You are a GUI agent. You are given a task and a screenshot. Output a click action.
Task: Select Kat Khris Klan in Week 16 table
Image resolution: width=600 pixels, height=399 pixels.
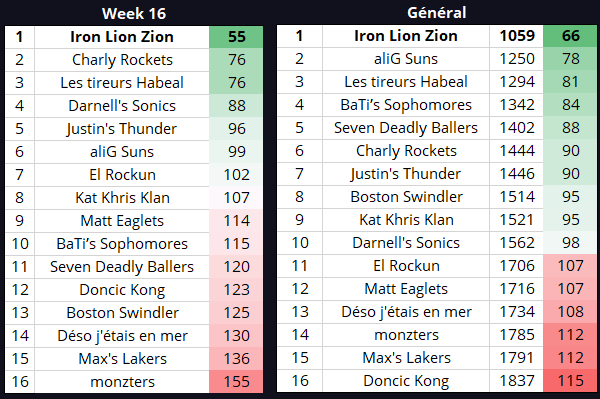[122, 198]
